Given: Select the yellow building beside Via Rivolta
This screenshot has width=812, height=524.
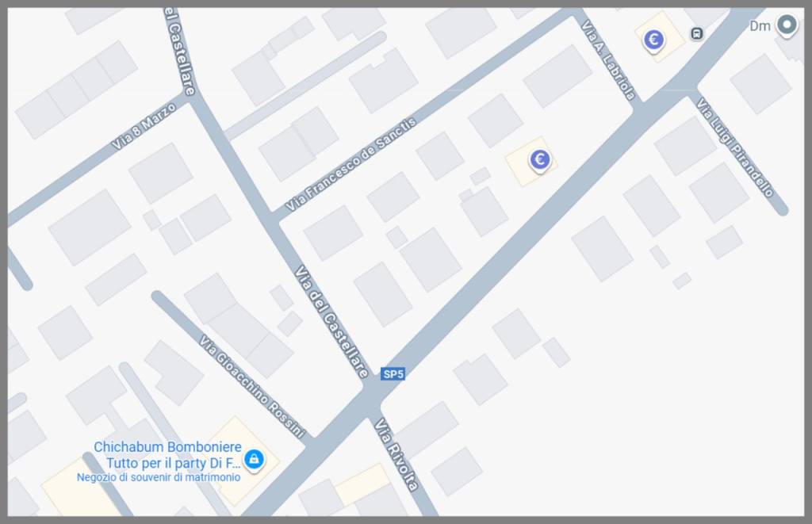Looking at the screenshot, I should [x=362, y=483].
